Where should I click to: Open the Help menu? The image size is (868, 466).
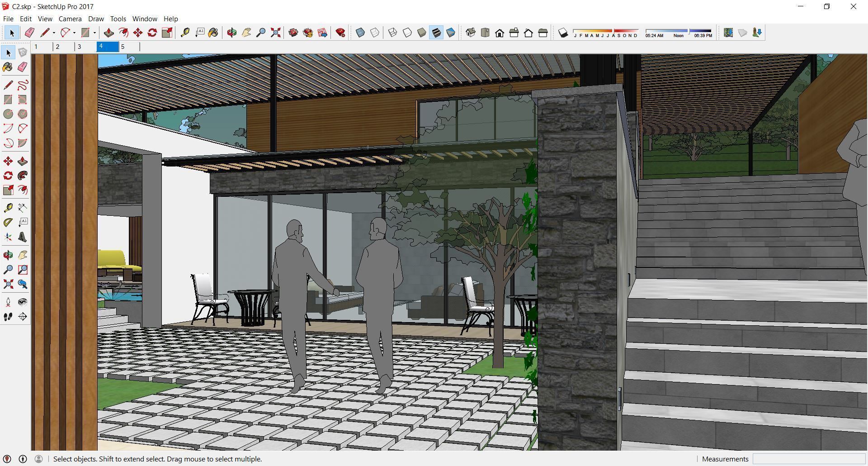coord(170,19)
